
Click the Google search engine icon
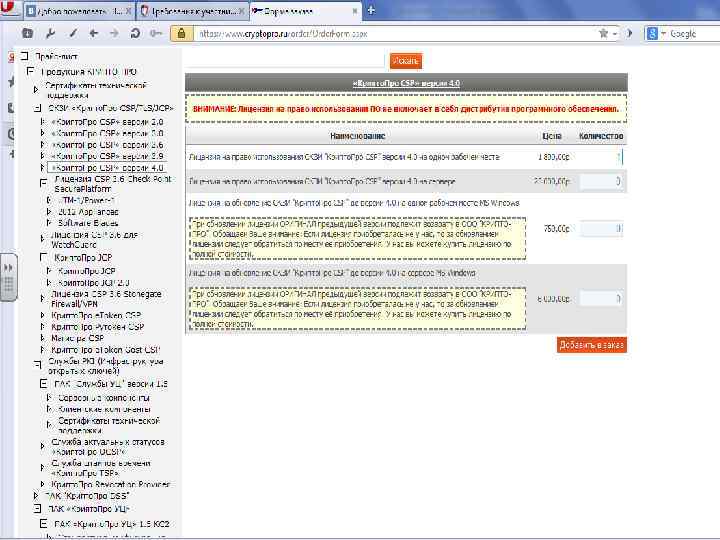(652, 34)
